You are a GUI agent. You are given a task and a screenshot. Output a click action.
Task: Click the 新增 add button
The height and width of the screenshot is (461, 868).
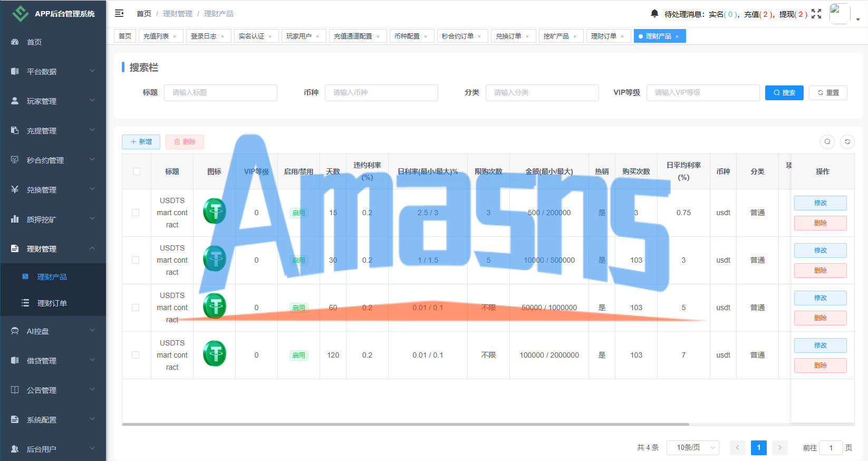pyautogui.click(x=141, y=142)
